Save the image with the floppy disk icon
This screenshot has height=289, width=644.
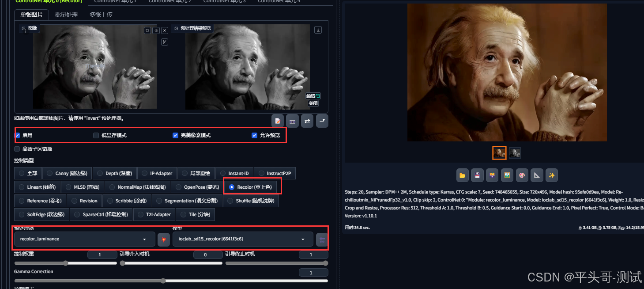478,175
